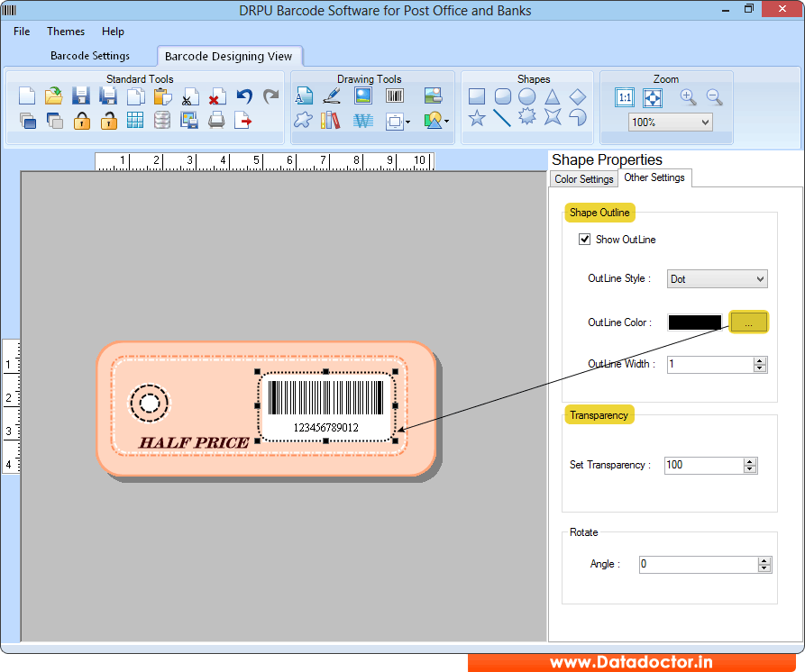
Task: Save the current label design
Action: 80,95
